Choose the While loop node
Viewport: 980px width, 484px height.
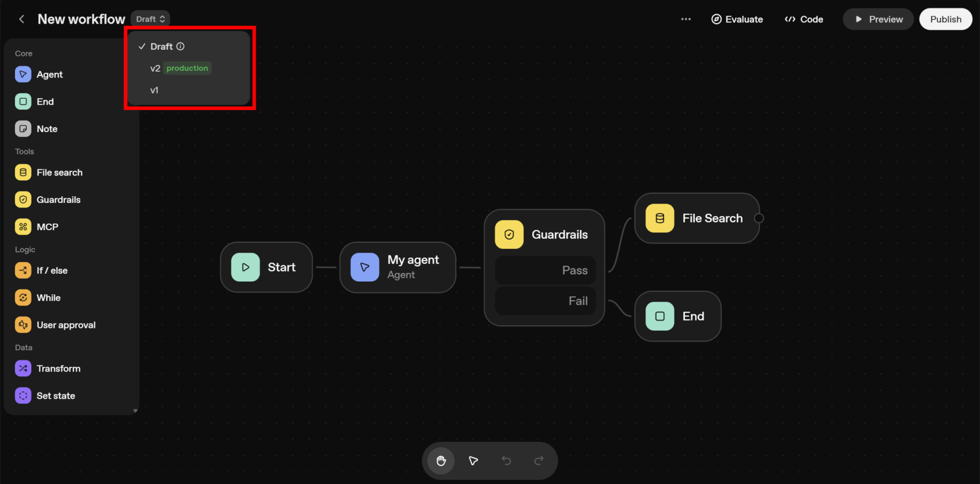(x=48, y=298)
